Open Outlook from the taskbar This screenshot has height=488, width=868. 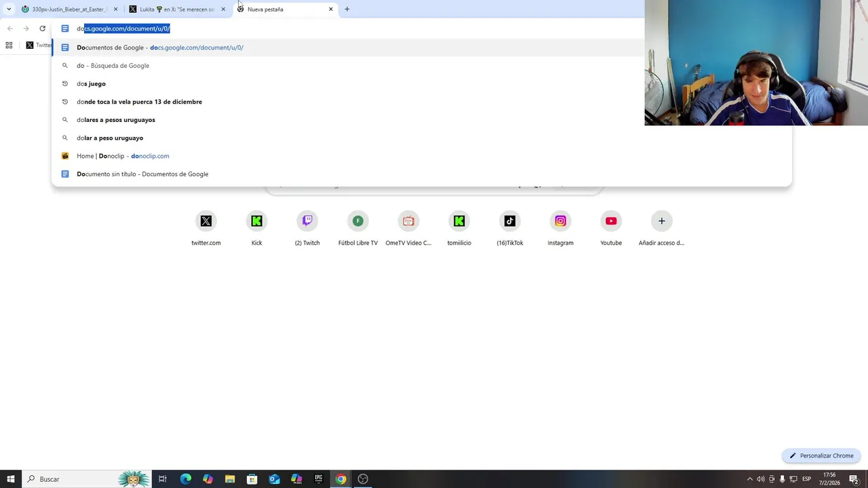pyautogui.click(x=274, y=479)
